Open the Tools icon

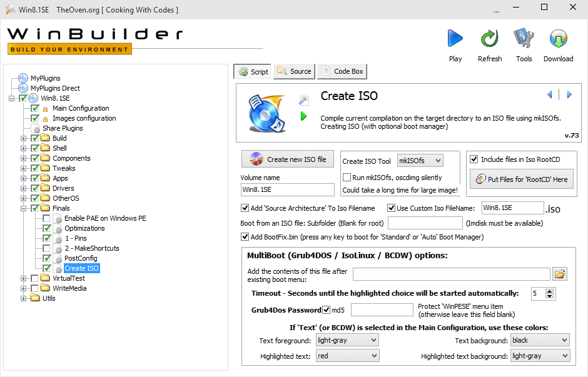tap(524, 38)
